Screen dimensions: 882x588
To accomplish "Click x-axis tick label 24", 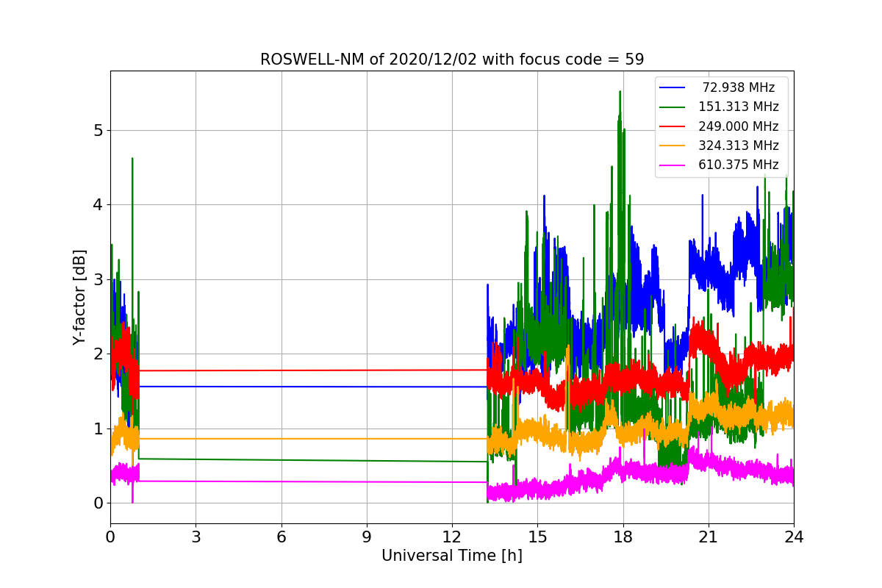I will [794, 537].
